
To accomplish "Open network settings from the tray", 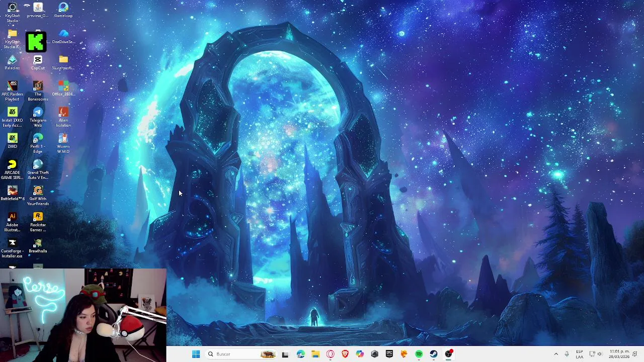I will coord(592,354).
